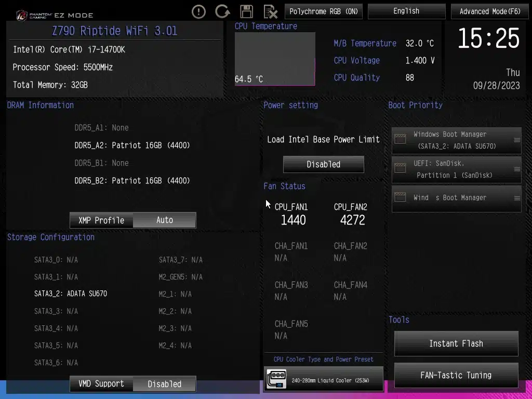This screenshot has width=532, height=399.
Task: Open the 240-280mm Liquid Cooler preset selector
Action: pos(330,380)
